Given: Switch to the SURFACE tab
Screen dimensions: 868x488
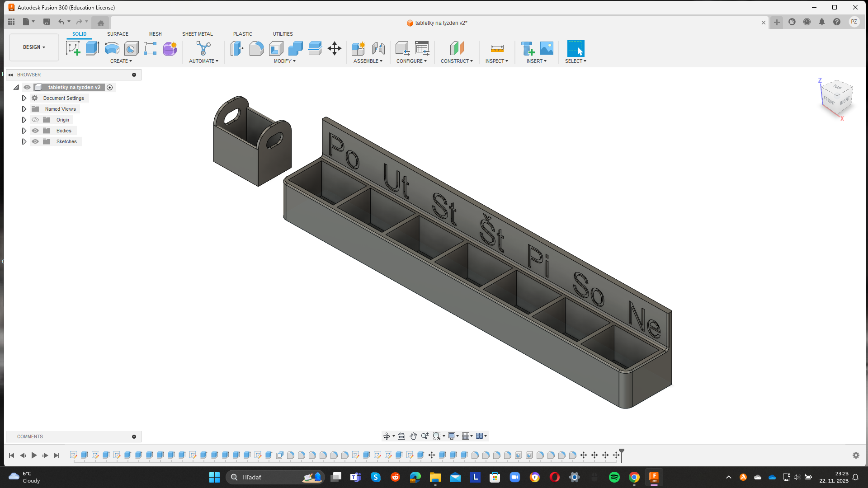Looking at the screenshot, I should click(118, 34).
